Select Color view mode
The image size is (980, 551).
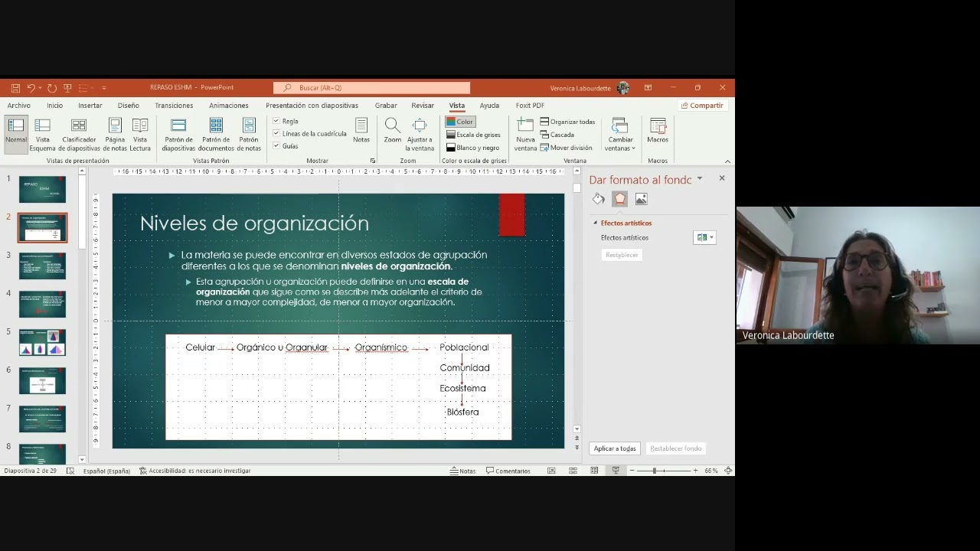[460, 122]
